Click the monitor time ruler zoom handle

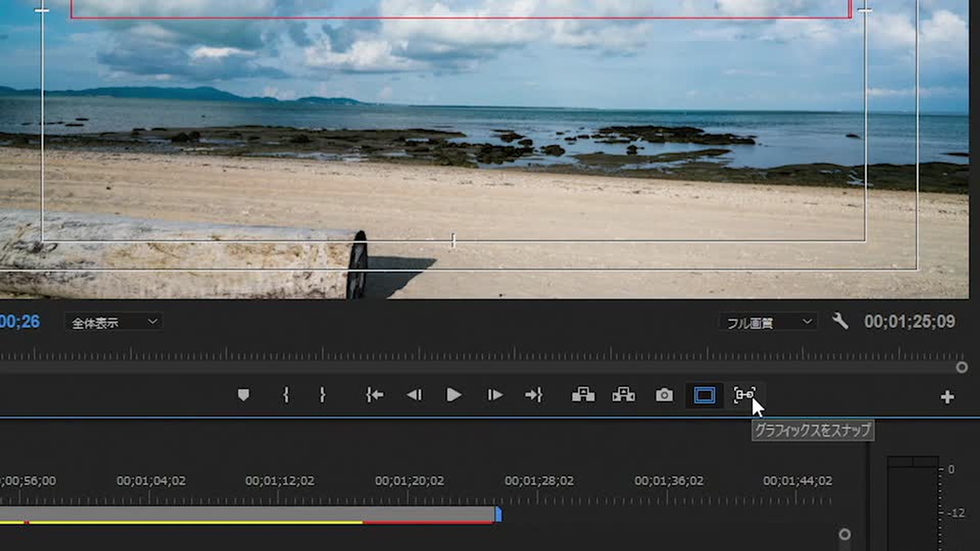click(x=962, y=367)
